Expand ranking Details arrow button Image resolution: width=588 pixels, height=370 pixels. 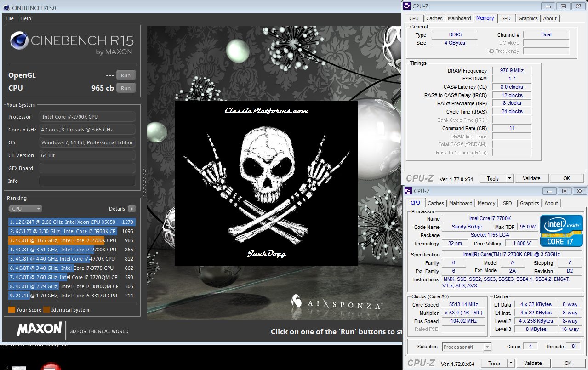tap(132, 209)
